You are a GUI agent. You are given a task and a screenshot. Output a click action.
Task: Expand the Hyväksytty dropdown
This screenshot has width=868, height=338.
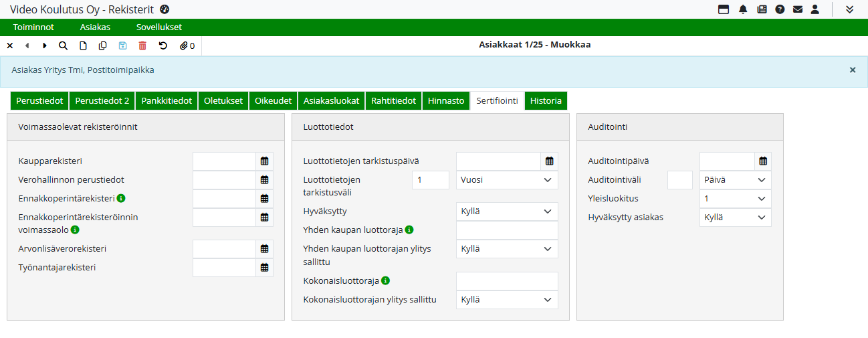[x=507, y=212]
